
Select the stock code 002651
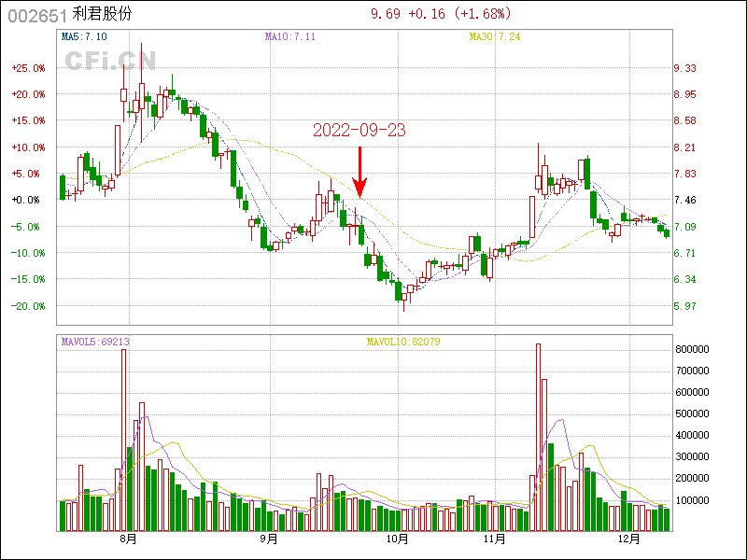34,14
